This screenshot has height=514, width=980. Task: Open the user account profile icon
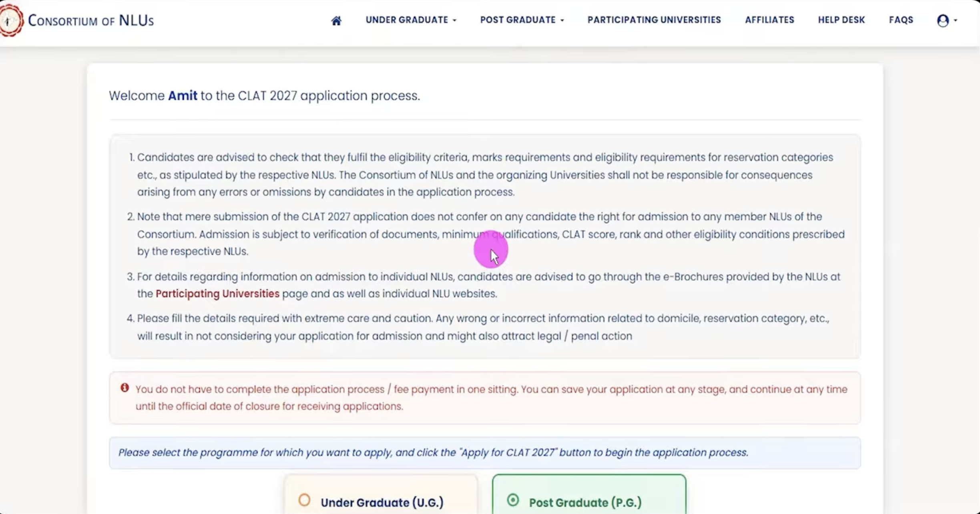pos(943,20)
